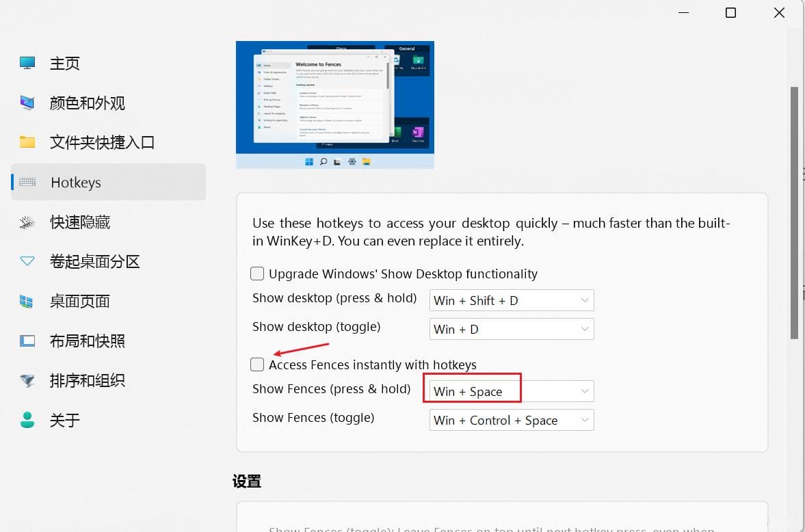Click the 'Show Fences (press & hold)' label
The width and height of the screenshot is (805, 532).
coord(331,389)
